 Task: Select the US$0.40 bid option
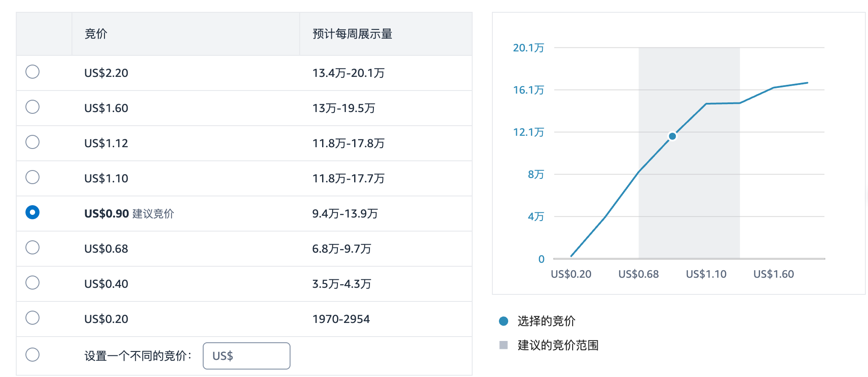click(x=32, y=283)
